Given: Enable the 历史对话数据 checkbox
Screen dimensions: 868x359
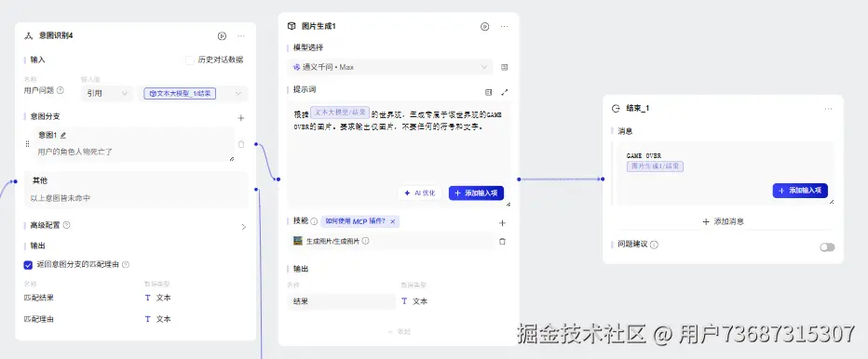Looking at the screenshot, I should tap(190, 60).
